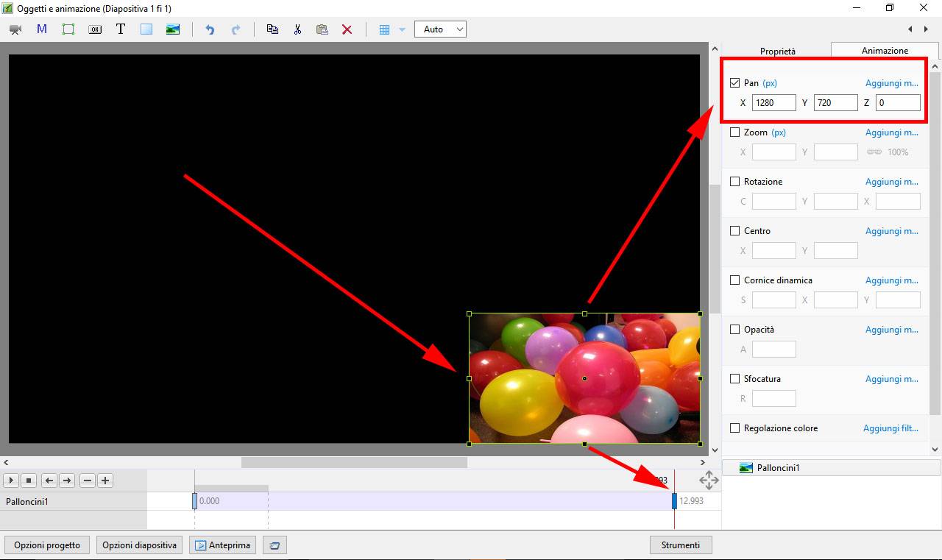Enable the Zoom checkbox
The width and height of the screenshot is (942, 560).
(x=734, y=132)
